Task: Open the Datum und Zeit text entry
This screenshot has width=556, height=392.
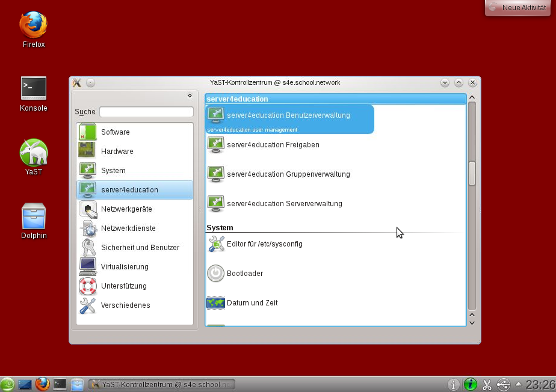Action: (252, 302)
